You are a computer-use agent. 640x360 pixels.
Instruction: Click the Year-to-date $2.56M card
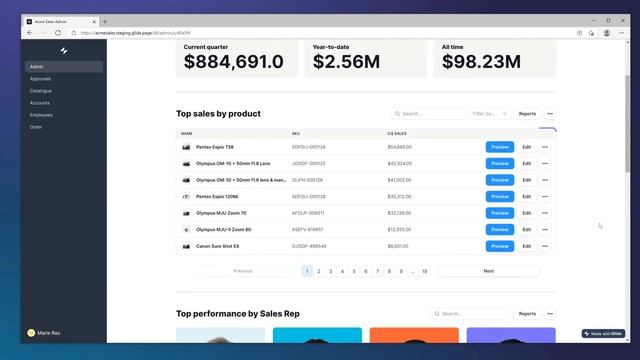point(366,58)
